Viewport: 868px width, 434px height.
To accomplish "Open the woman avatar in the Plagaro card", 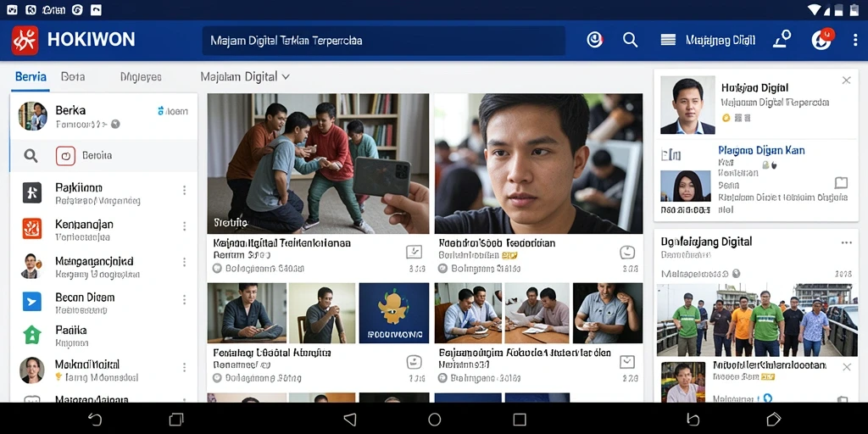I will click(x=685, y=186).
